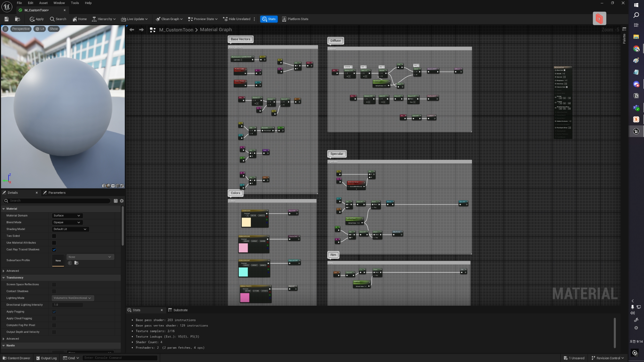Open the viewport hamburger menu icon
Image resolution: width=644 pixels, height=362 pixels.
[5, 29]
